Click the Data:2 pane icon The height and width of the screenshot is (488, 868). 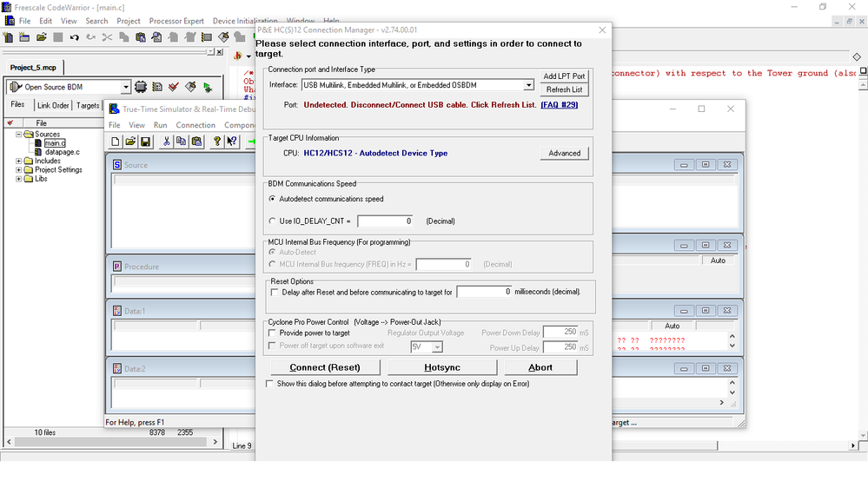pos(116,368)
